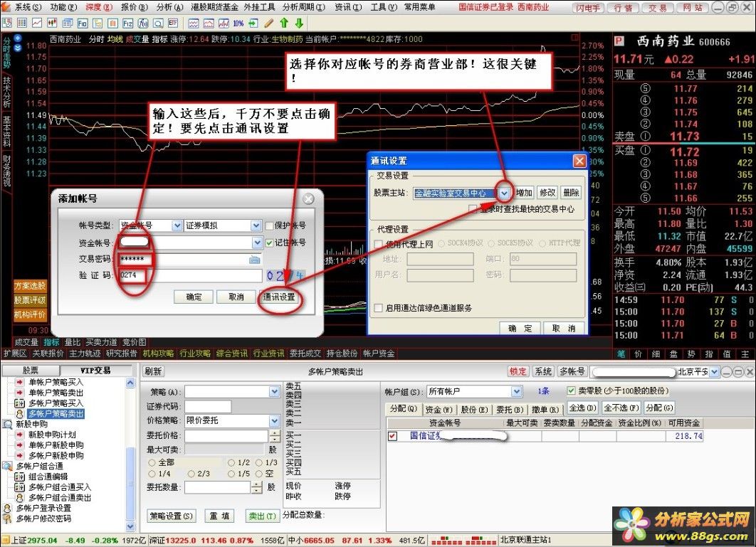Select the 全部 radio button
The height and width of the screenshot is (547, 756).
[152, 462]
